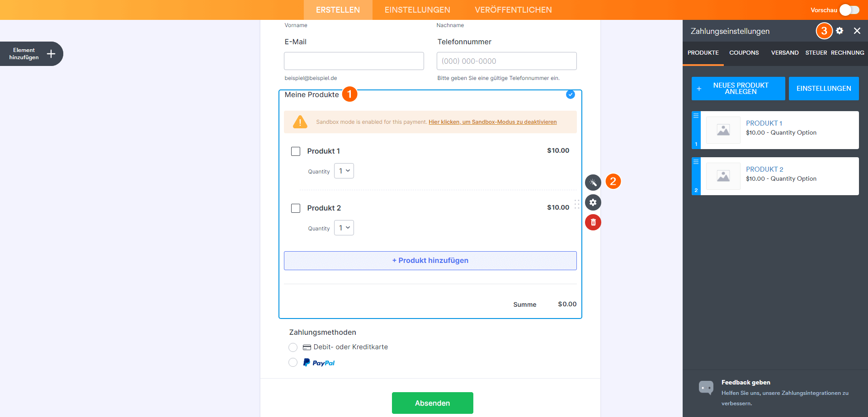Click the plus icon on Element hinzufügen
The width and height of the screenshot is (868, 417).
coord(51,54)
